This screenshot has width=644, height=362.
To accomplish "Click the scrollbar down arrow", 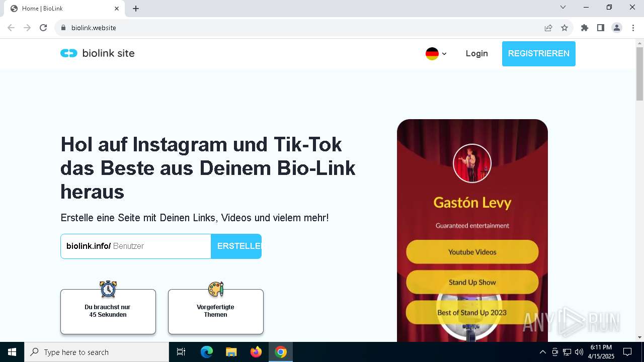I will point(639,337).
